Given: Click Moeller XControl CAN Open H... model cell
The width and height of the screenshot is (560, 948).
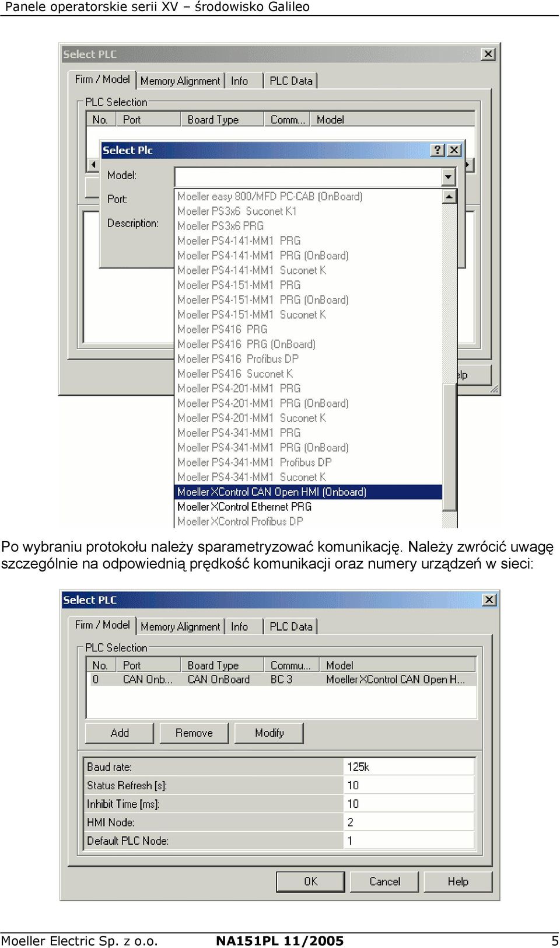Looking at the screenshot, I should tap(395, 679).
